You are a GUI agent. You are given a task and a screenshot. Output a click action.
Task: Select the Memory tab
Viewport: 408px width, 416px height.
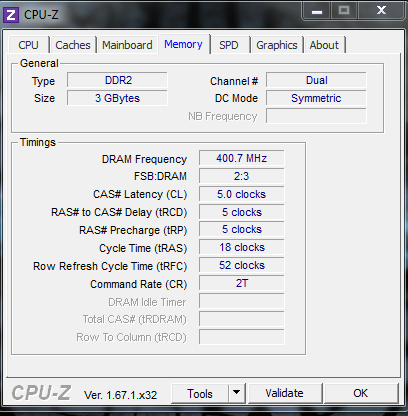click(184, 44)
